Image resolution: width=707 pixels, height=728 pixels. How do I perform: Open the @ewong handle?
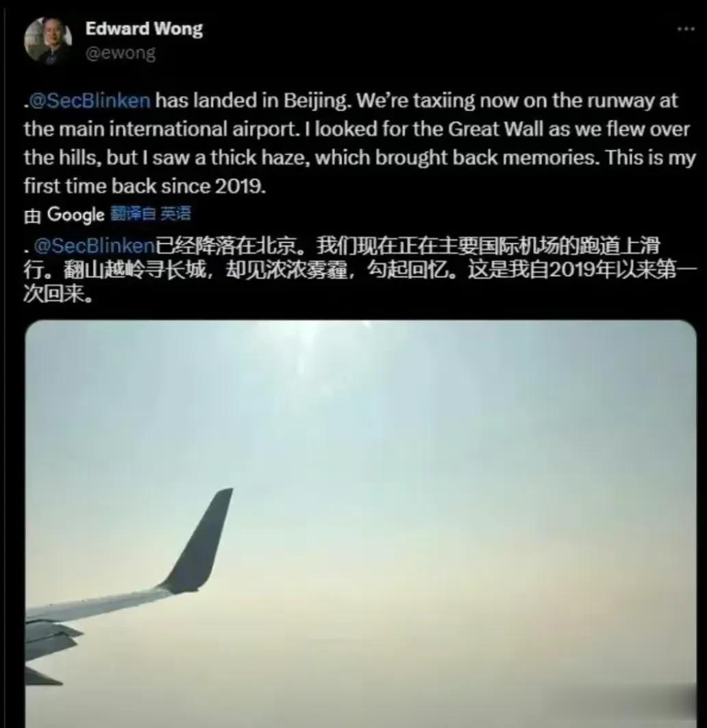point(120,53)
